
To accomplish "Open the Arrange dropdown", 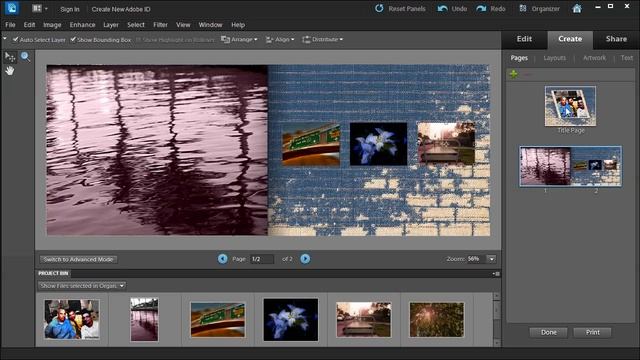I will pyautogui.click(x=239, y=40).
